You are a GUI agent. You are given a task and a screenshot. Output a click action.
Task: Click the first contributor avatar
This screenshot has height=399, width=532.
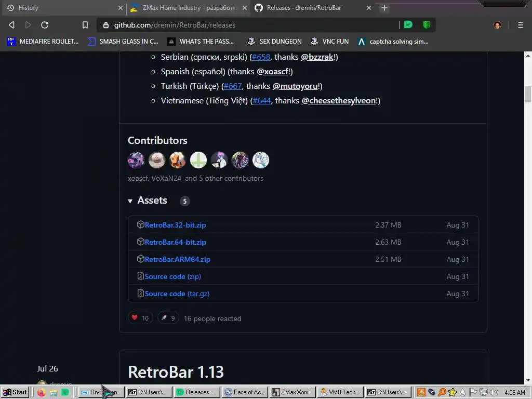pyautogui.click(x=136, y=160)
